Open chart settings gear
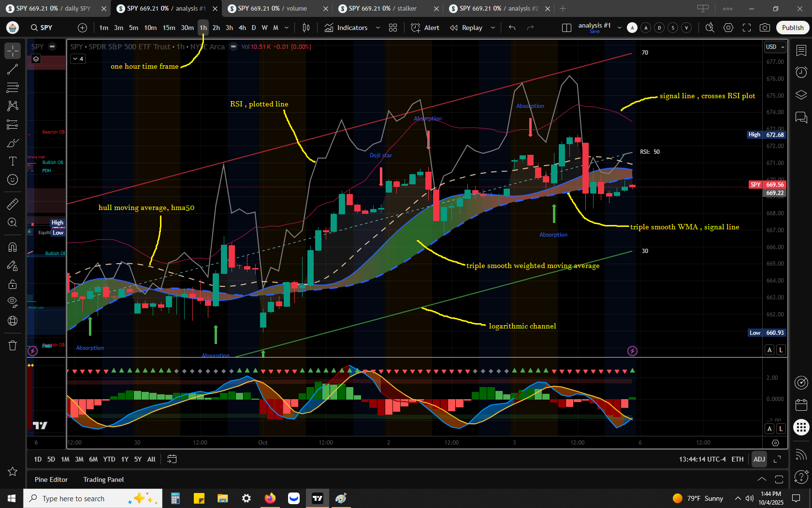 pyautogui.click(x=728, y=28)
